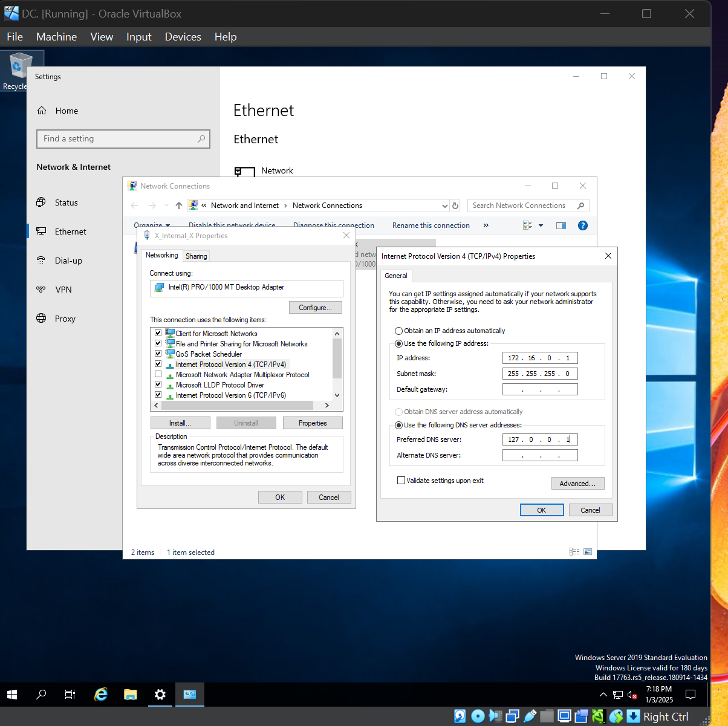Viewport: 728px width, 726px height.
Task: Open VirtualBox Machine menu
Action: 56,37
